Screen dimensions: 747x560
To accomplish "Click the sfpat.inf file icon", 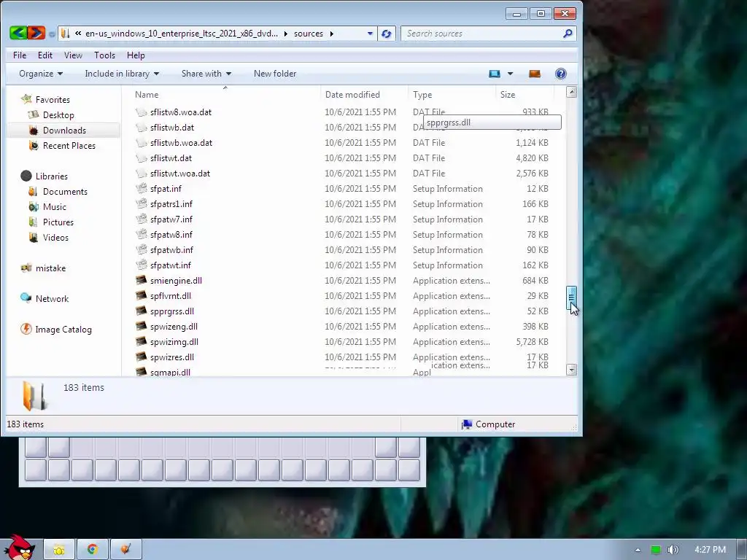I will (x=141, y=188).
